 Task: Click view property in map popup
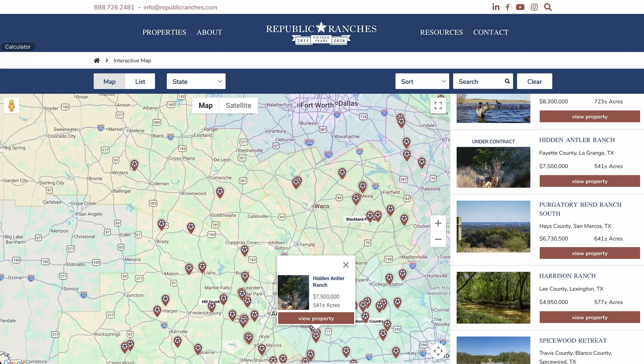(x=316, y=318)
